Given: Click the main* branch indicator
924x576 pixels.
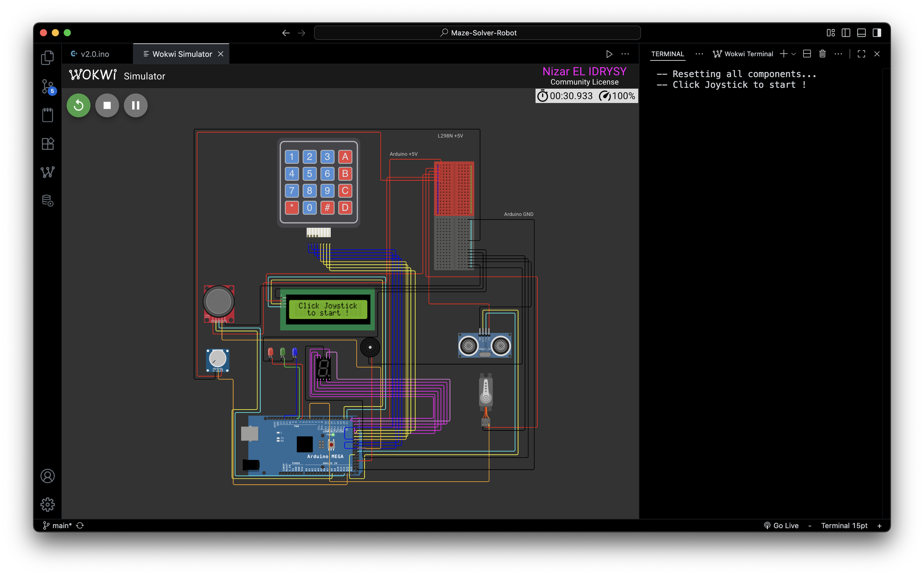Looking at the screenshot, I should click(57, 526).
